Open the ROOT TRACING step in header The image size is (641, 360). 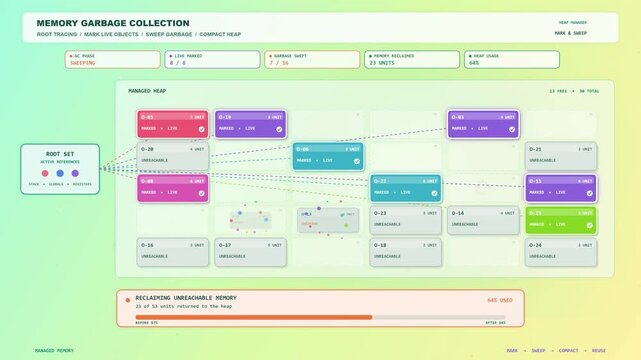(57, 34)
